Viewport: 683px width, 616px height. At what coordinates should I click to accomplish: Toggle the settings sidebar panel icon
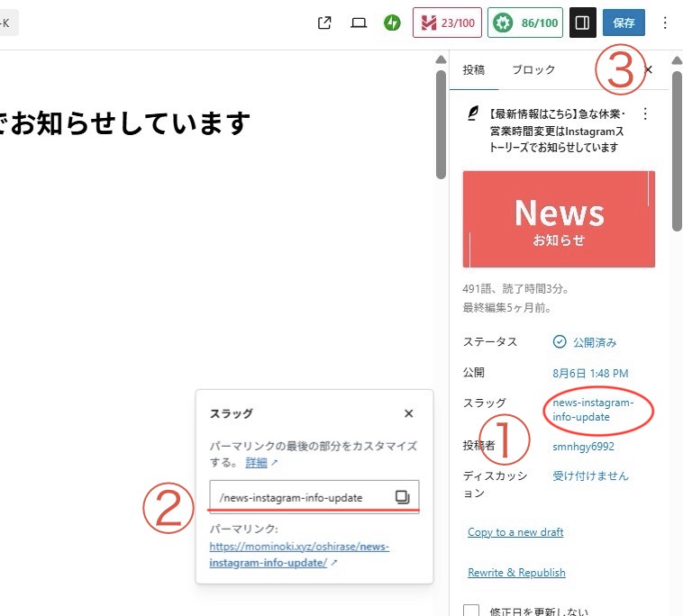[x=582, y=23]
